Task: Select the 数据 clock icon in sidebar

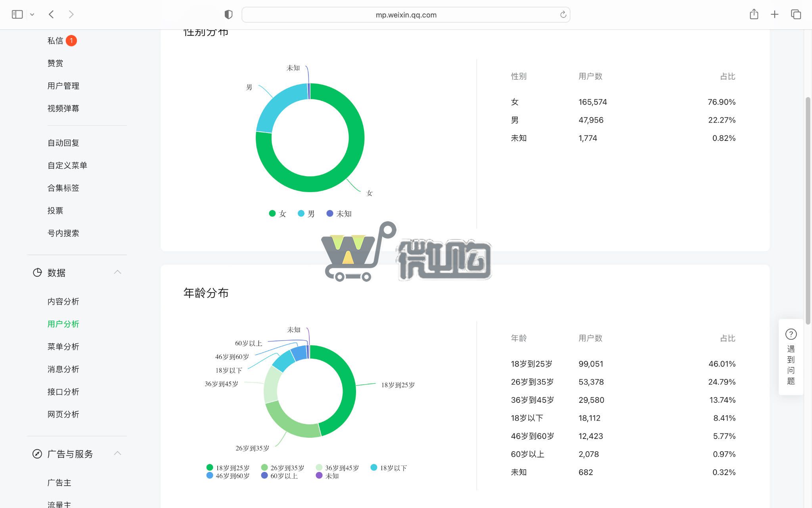Action: [36, 273]
